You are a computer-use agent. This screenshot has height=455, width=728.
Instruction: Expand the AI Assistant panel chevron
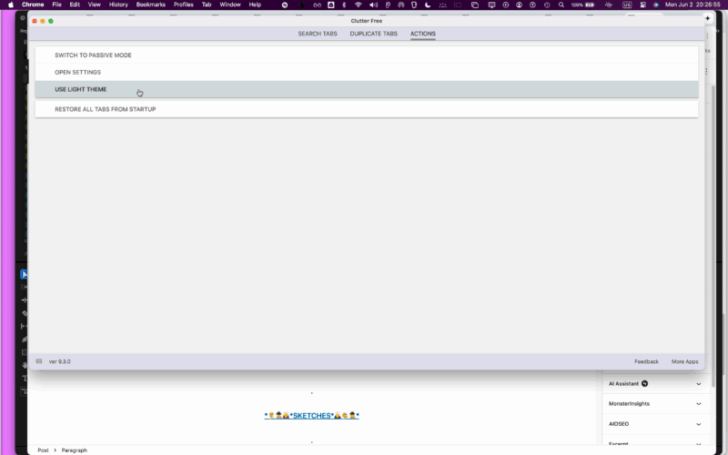point(698,384)
